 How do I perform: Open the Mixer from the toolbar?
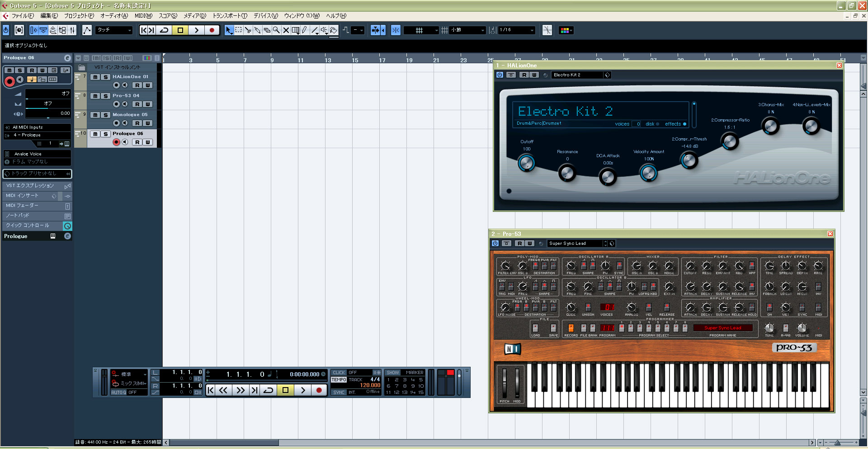(72, 30)
